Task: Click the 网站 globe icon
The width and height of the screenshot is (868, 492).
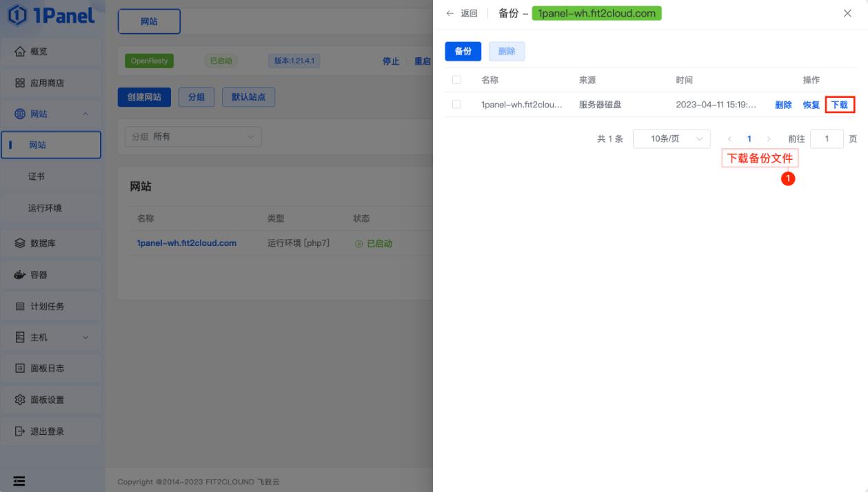Action: coord(20,114)
